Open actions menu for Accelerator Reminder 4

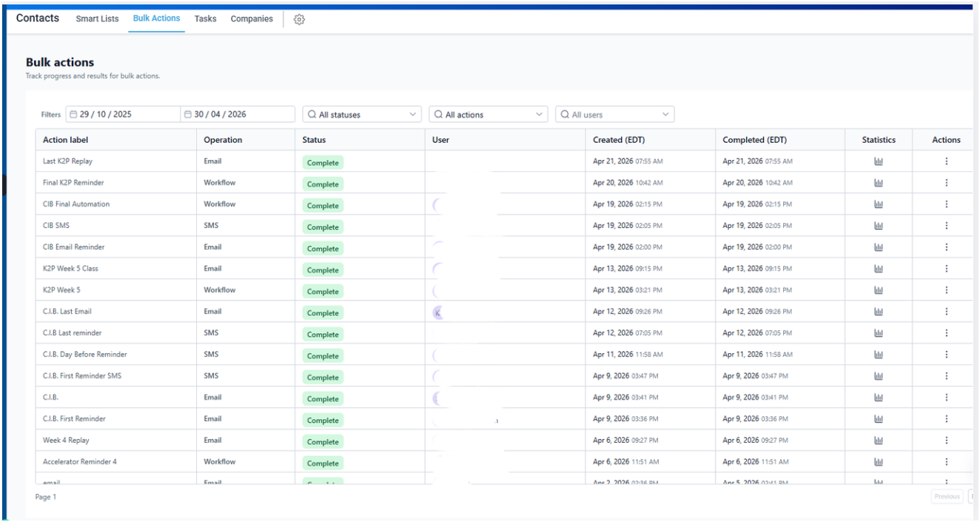click(x=946, y=462)
